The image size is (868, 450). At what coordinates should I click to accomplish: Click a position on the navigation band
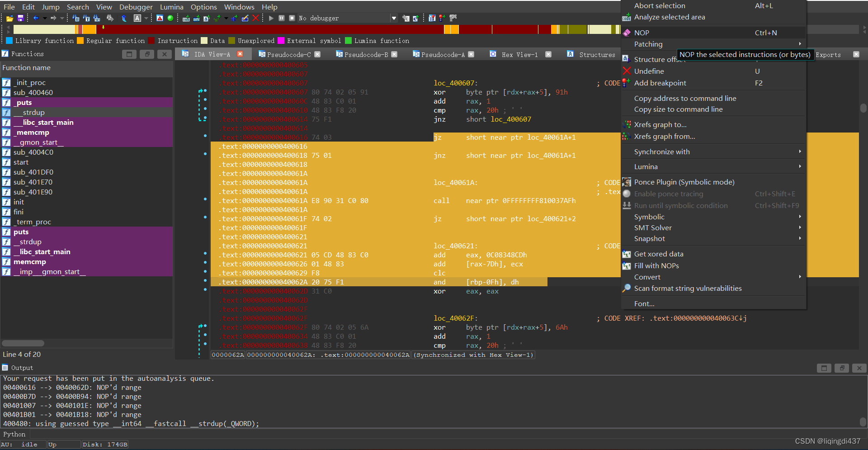(316, 29)
